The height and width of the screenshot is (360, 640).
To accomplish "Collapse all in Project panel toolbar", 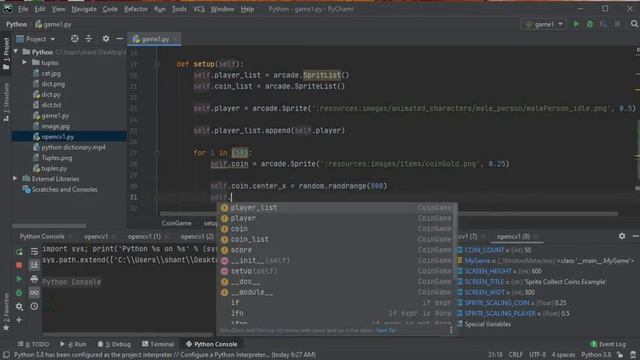I will [x=89, y=39].
